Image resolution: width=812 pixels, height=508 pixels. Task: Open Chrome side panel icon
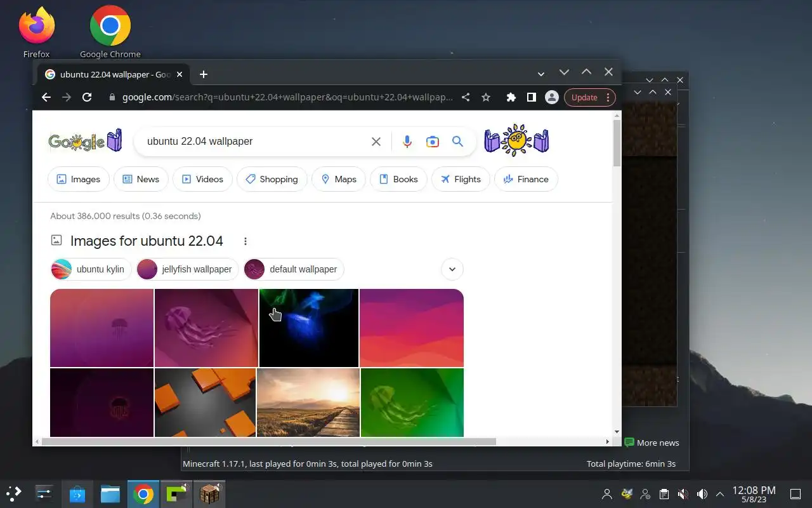pos(532,97)
